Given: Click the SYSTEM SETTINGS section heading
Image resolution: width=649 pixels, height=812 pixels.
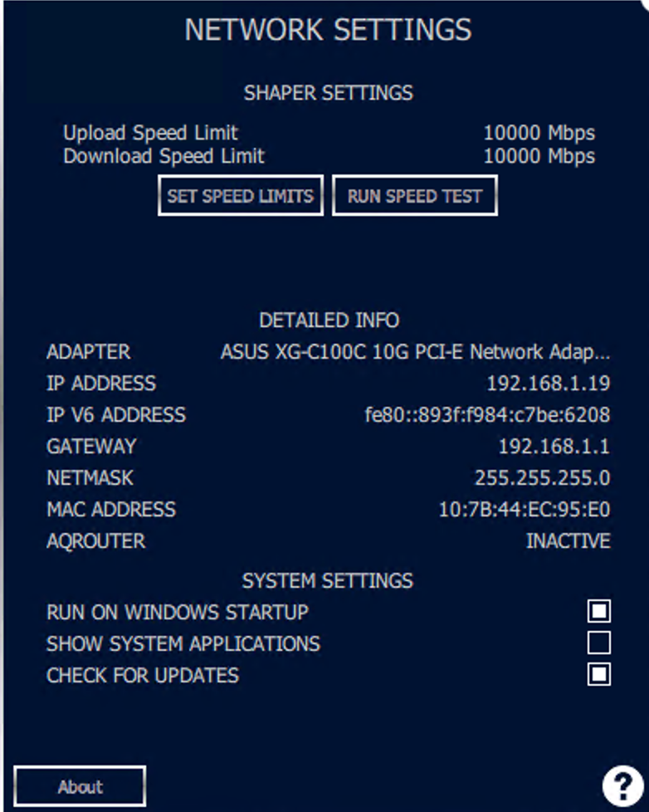Looking at the screenshot, I should pos(328,580).
